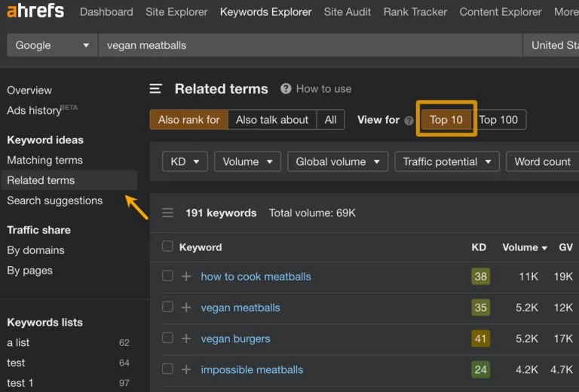Viewport: 579px width, 392px height.
Task: Select Related terms in the sidebar
Action: click(69, 180)
